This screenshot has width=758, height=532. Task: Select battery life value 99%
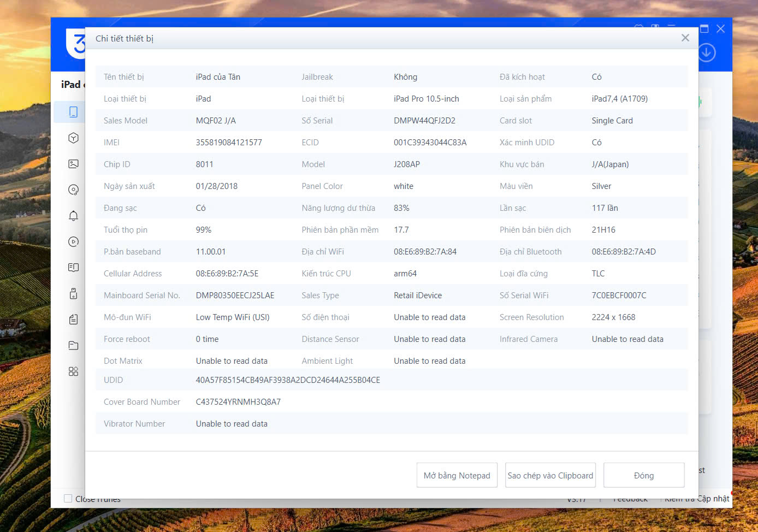click(203, 230)
